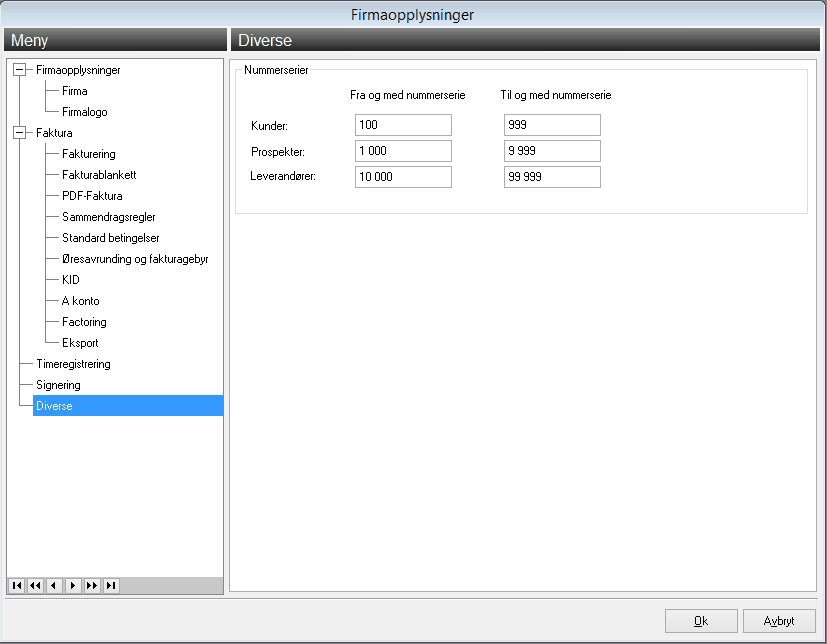Click Leverandører to-number field showing 99 999
Screen dimensions: 827x644
(x=552, y=177)
